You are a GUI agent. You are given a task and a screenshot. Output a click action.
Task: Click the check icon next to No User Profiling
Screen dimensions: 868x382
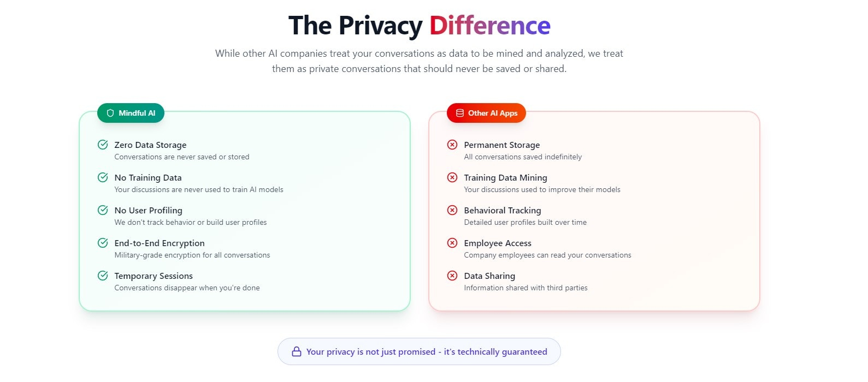(103, 210)
